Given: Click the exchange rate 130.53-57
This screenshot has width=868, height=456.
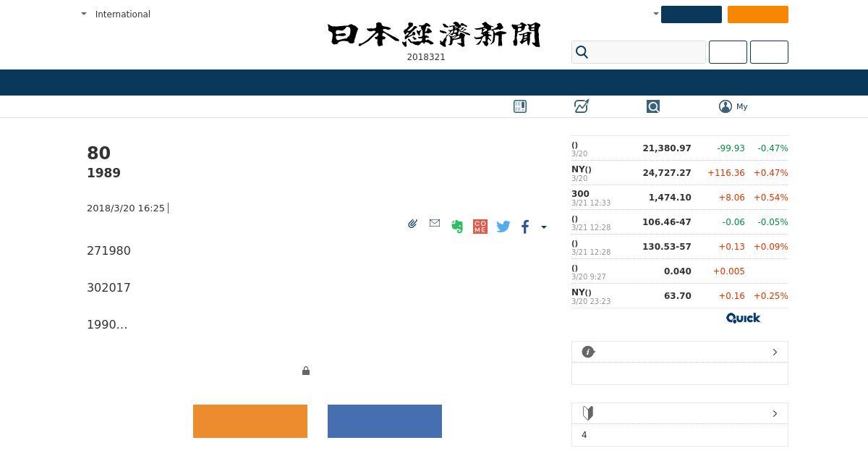Looking at the screenshot, I should click(x=667, y=246).
